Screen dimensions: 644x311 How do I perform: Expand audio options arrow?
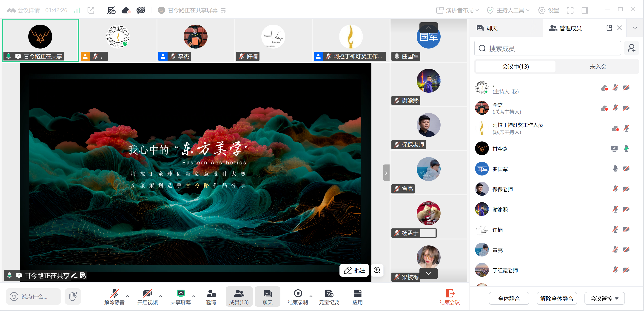(x=128, y=296)
